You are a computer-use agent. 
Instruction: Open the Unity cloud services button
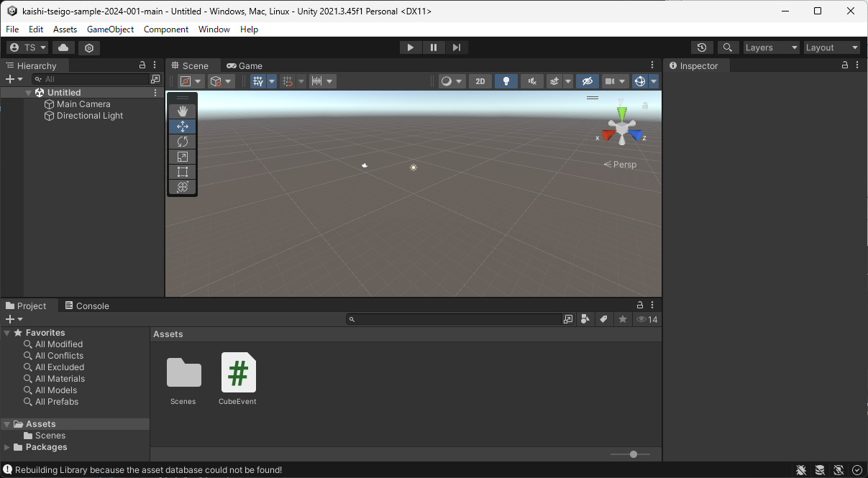tap(63, 47)
